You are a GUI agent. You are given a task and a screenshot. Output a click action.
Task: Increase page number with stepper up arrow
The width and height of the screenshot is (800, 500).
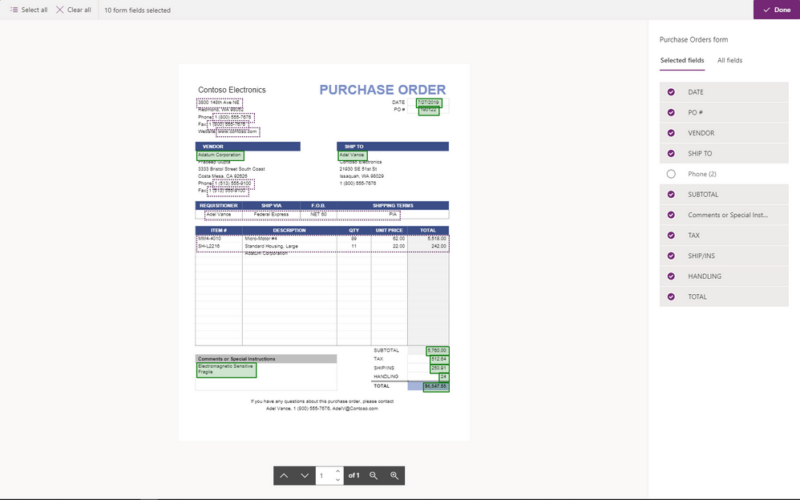tap(338, 471)
